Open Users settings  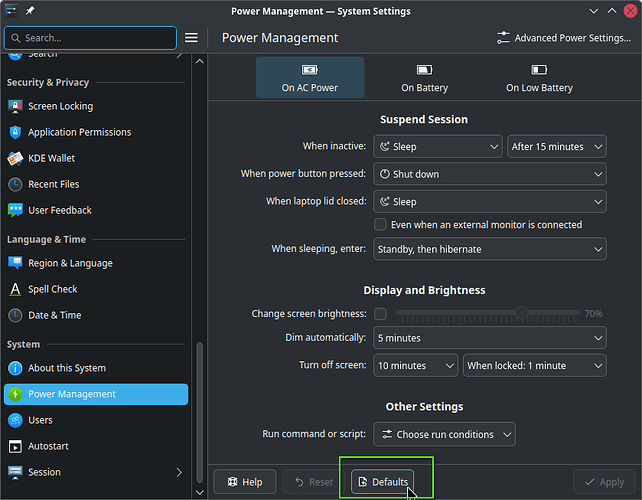click(96, 420)
